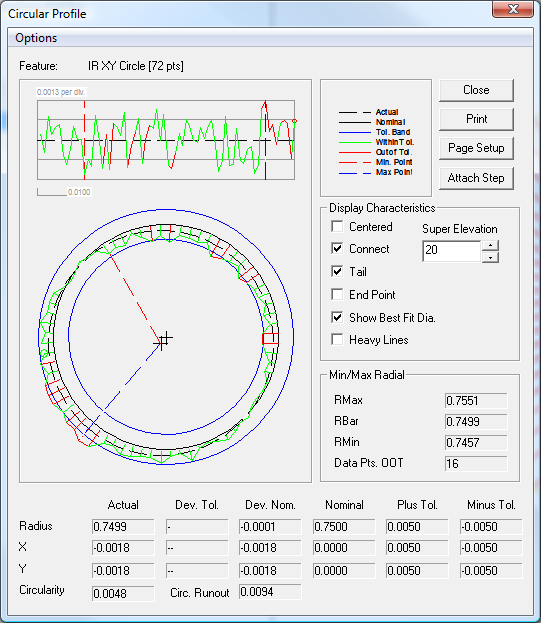Click the Attach Step button
Screen dimensions: 541x623
coord(476,178)
